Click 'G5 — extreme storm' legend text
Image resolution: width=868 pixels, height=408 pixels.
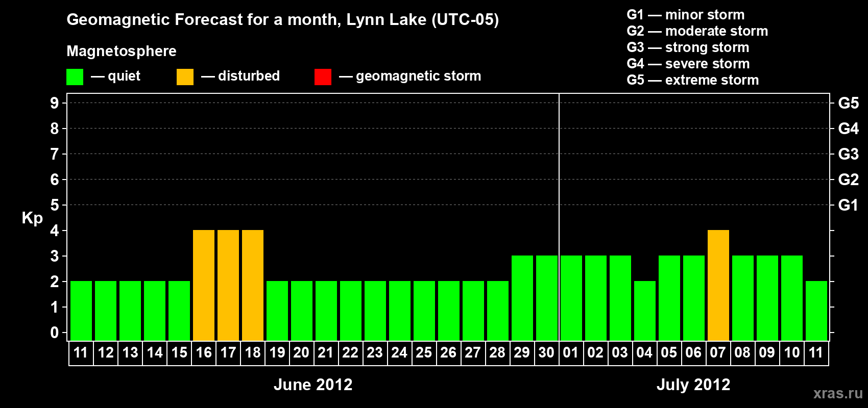tap(693, 80)
